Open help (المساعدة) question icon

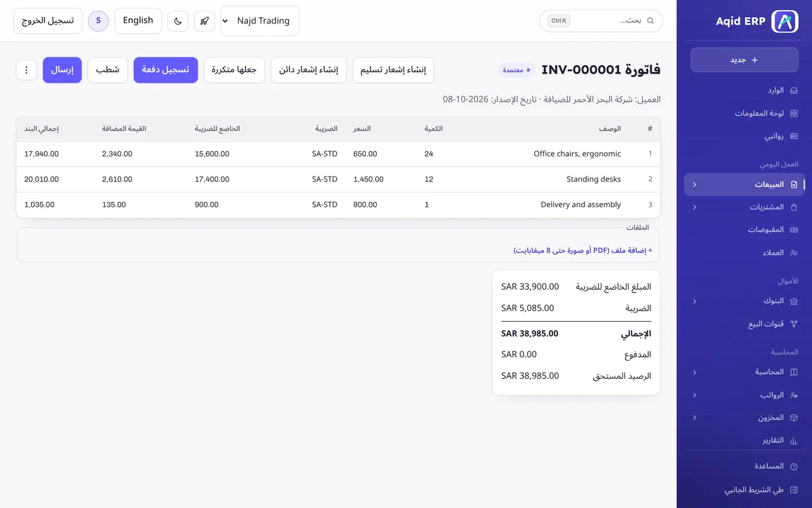click(x=794, y=467)
